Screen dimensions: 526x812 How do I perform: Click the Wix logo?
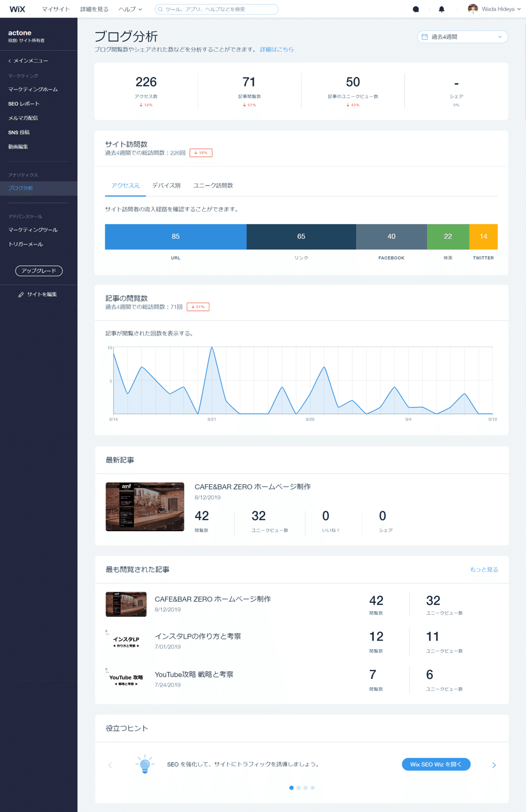(x=17, y=9)
